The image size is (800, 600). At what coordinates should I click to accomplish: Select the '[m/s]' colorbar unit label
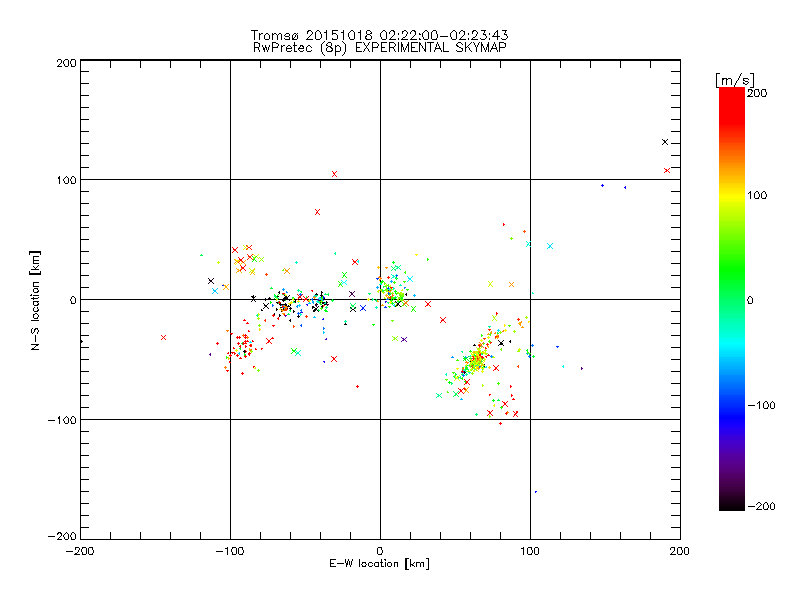coord(734,80)
